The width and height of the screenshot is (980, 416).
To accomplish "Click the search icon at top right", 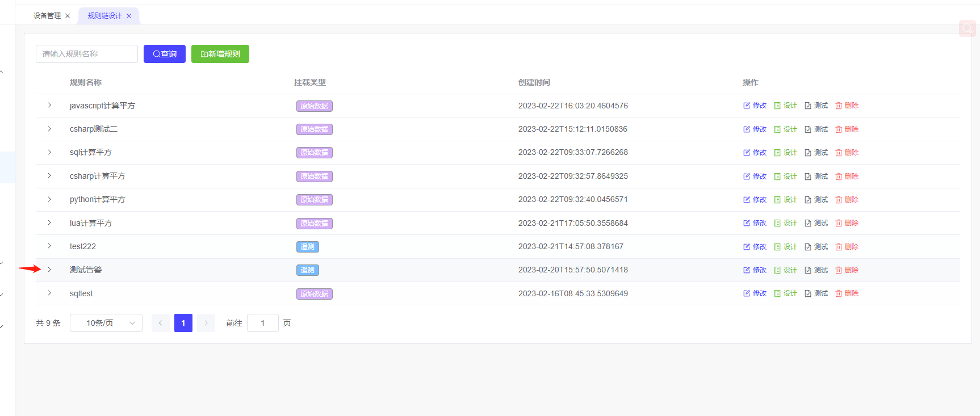I will 967,28.
